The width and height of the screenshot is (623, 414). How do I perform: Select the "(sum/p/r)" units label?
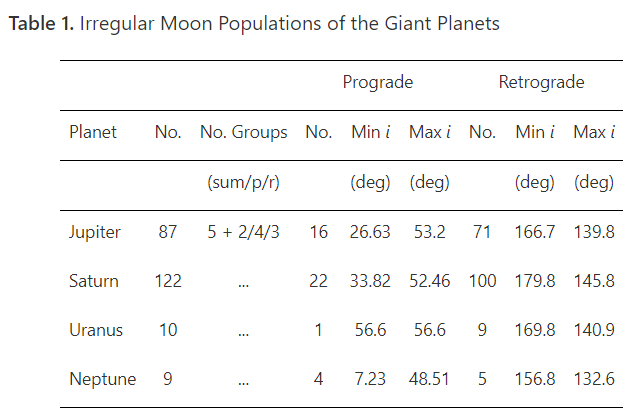244,182
